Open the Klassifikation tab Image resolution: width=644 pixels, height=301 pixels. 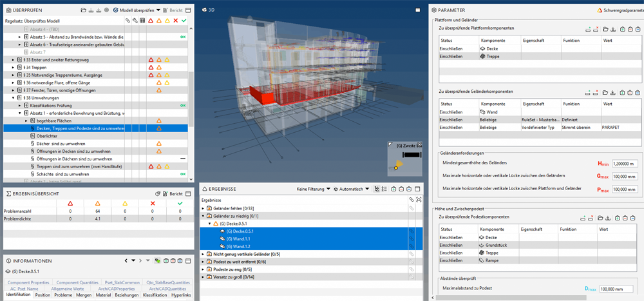pyautogui.click(x=155, y=295)
